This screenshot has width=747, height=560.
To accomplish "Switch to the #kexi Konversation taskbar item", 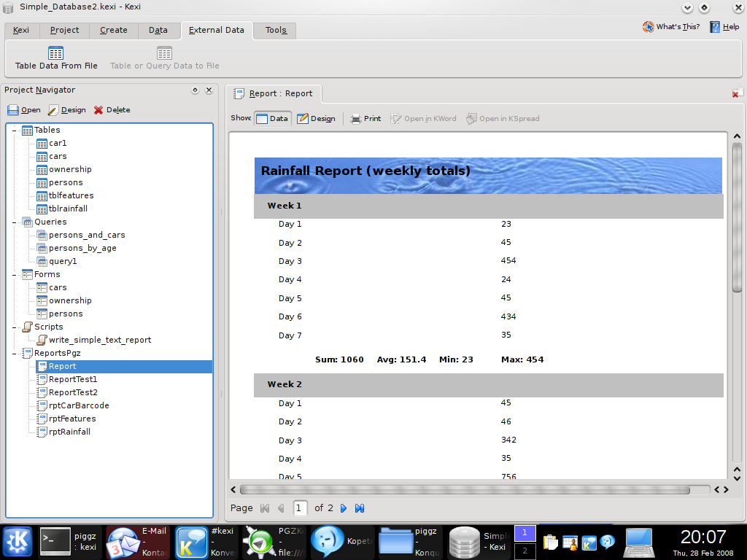I will (206, 542).
